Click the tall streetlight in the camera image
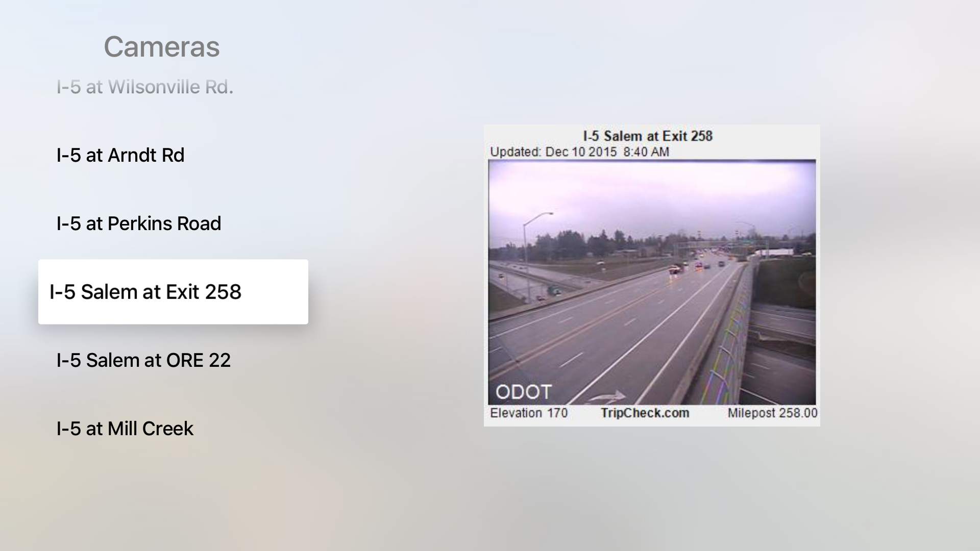 (x=531, y=255)
